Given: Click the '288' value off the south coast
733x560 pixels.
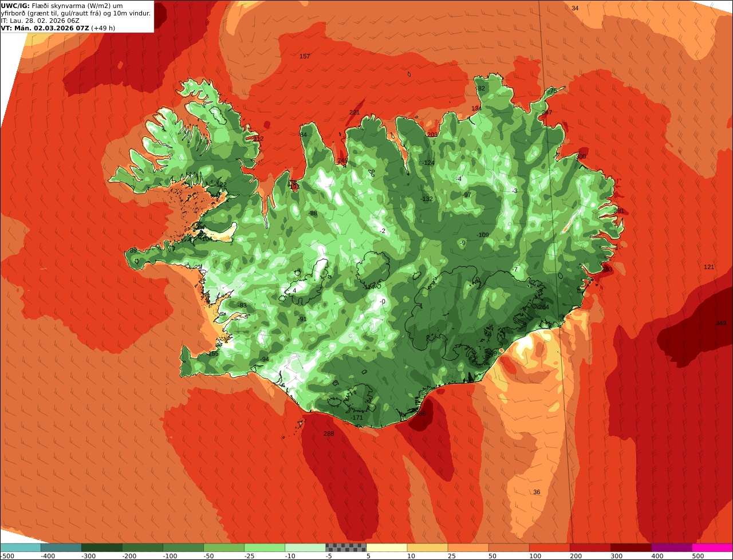Looking at the screenshot, I should click(x=329, y=433).
